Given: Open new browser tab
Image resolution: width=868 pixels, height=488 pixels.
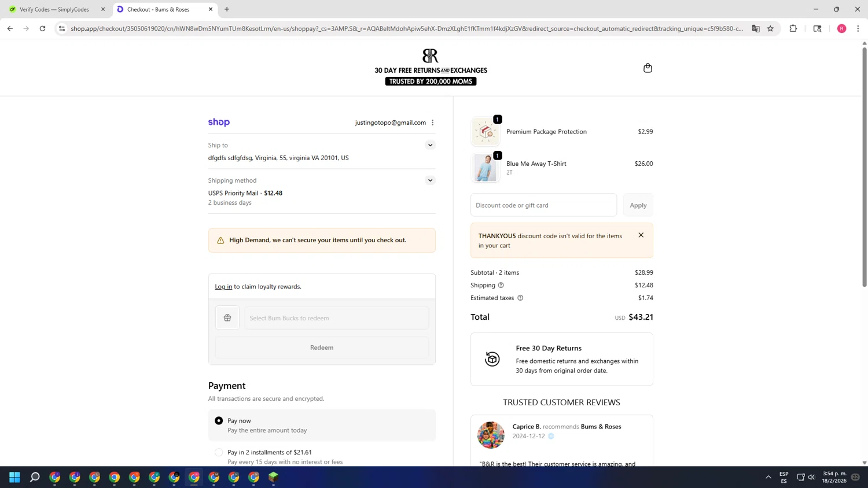Looking at the screenshot, I should [227, 9].
